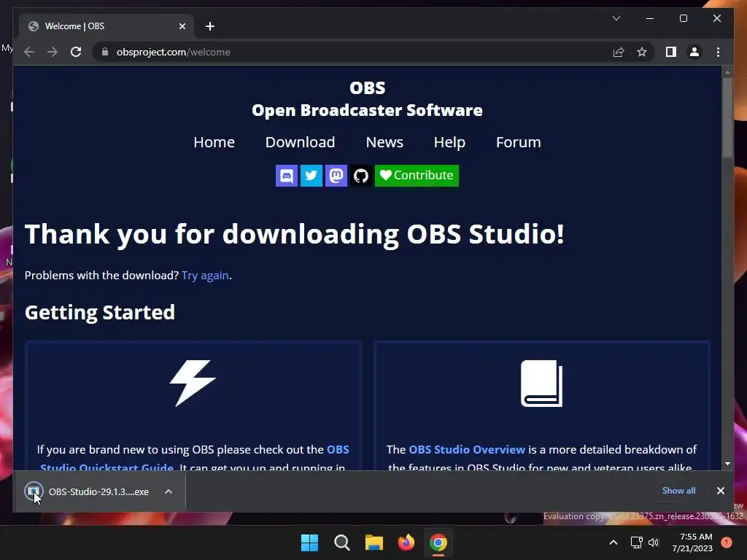747x560 pixels.
Task: Click the scrollbar down arrow
Action: click(x=727, y=464)
